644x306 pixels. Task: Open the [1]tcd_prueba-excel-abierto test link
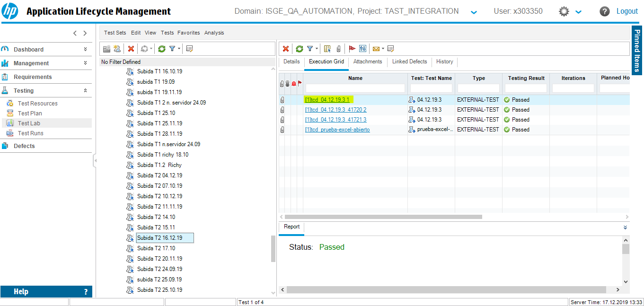point(337,130)
